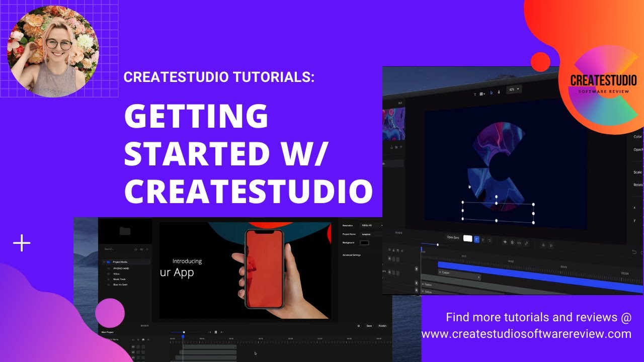The width and height of the screenshot is (644, 362).
Task: Click the horizontal-center align icon in text toolbar
Action: click(x=505, y=242)
